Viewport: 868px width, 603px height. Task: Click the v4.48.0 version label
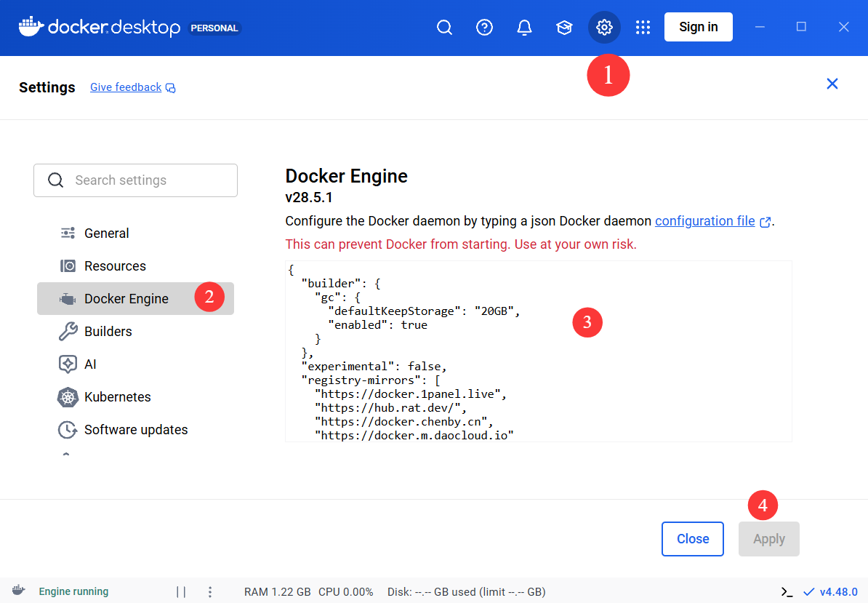tap(839, 592)
